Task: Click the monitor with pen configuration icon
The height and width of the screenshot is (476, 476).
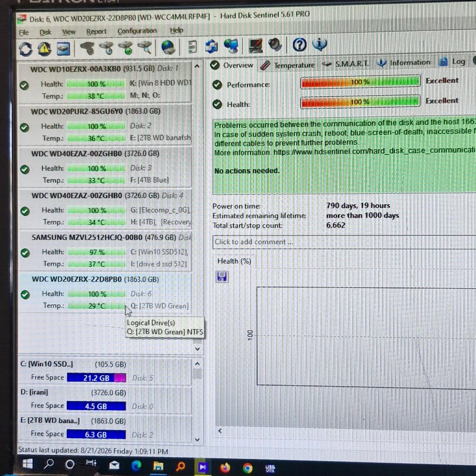Action: (255, 46)
